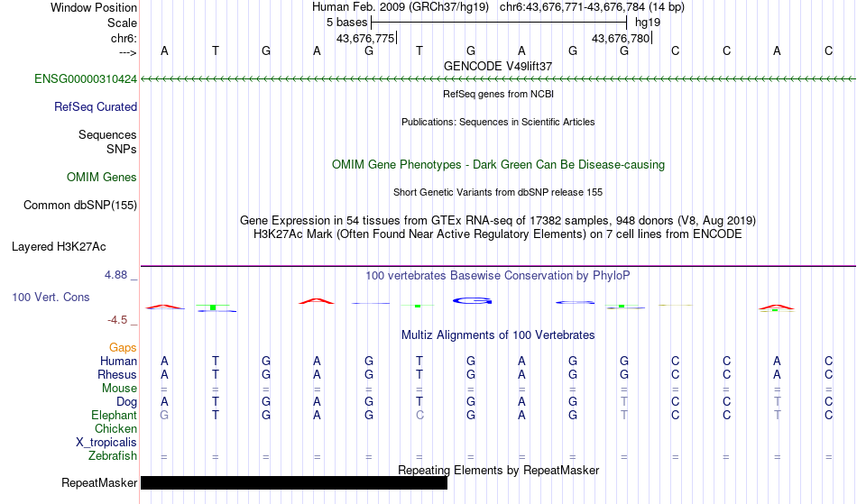
Task: Click Short Genetic Variants dbSNP release 155 title
Action: click(498, 192)
